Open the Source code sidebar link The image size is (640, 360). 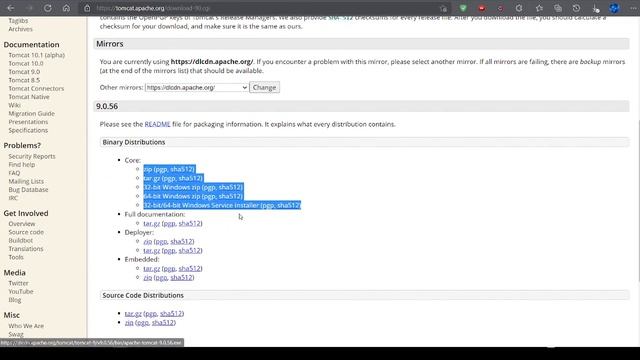26,232
